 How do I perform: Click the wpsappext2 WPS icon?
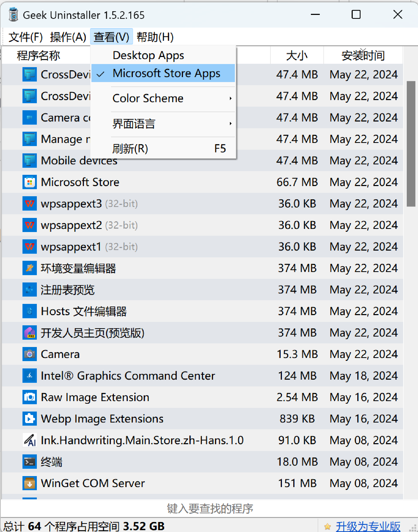pyautogui.click(x=30, y=225)
